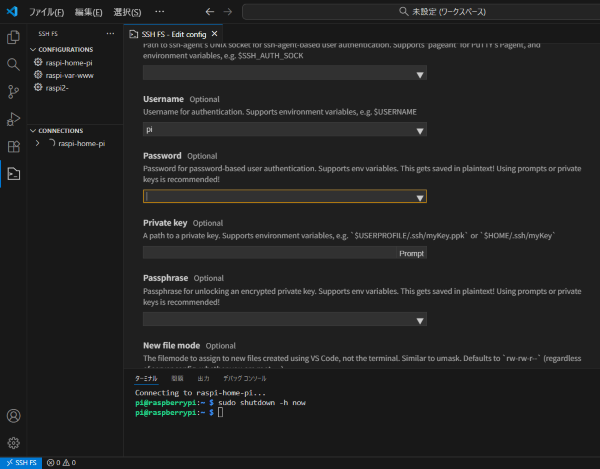Open the Explorer view in activity bar
The height and width of the screenshot is (469, 600).
(x=14, y=37)
